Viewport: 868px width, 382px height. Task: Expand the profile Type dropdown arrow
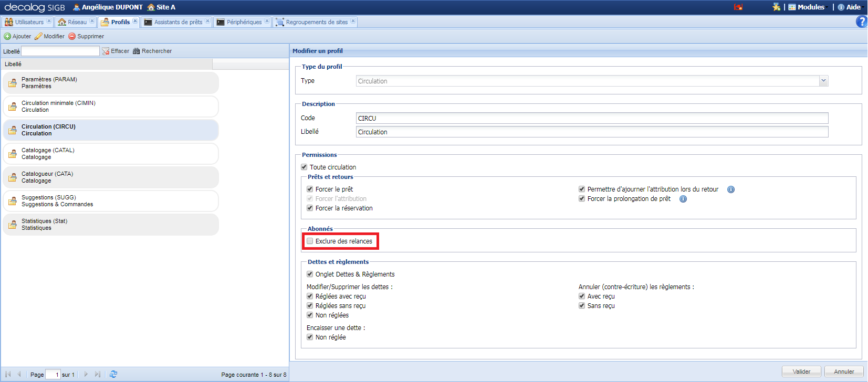(x=823, y=81)
